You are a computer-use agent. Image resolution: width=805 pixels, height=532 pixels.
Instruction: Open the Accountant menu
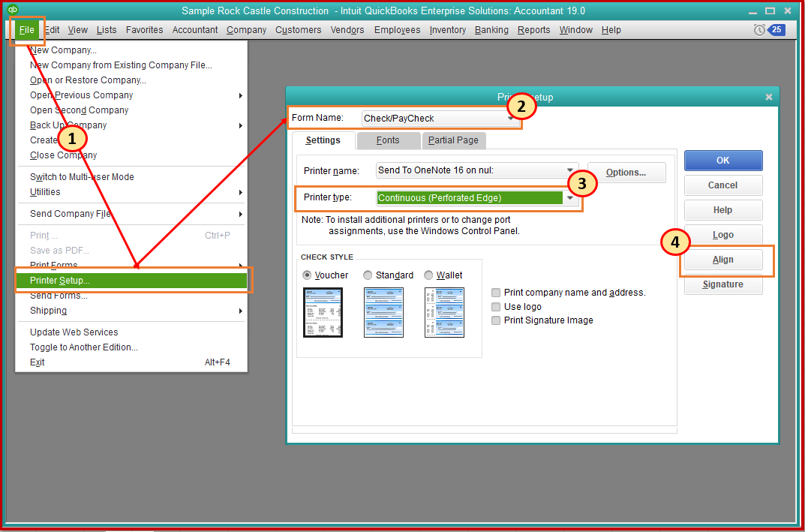(x=195, y=30)
